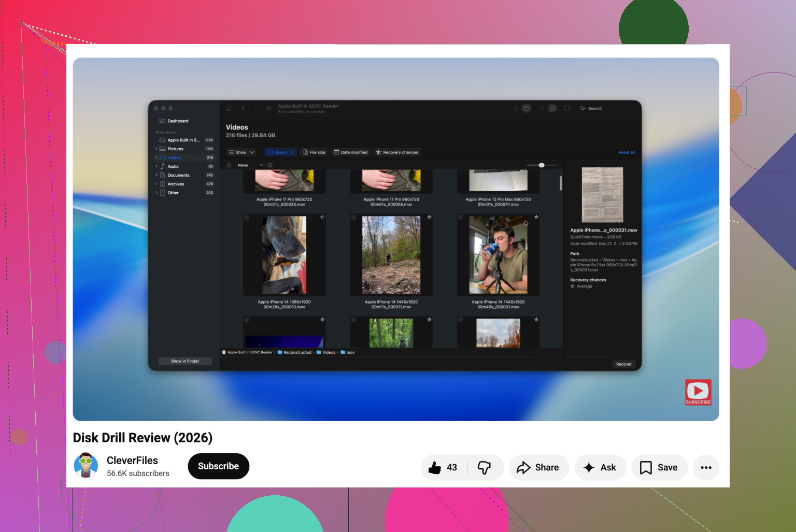The height and width of the screenshot is (532, 796).
Task: Switch to the folder view icon in toolbar
Action: coord(527,108)
